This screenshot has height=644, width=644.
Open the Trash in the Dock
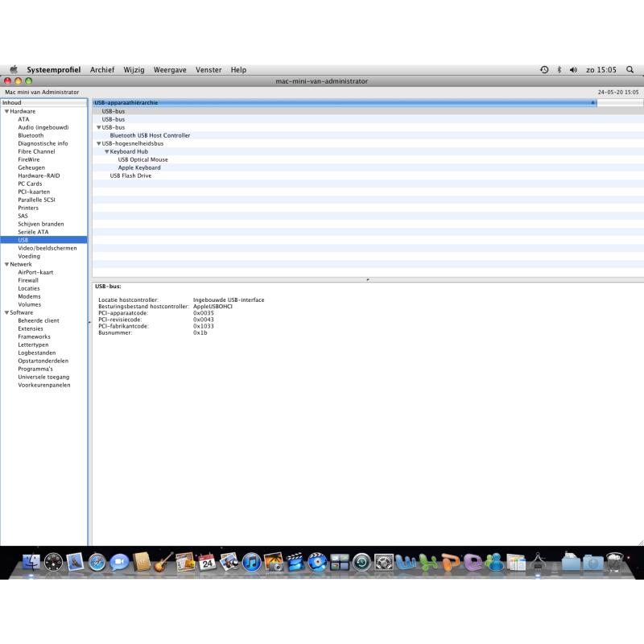tap(614, 562)
